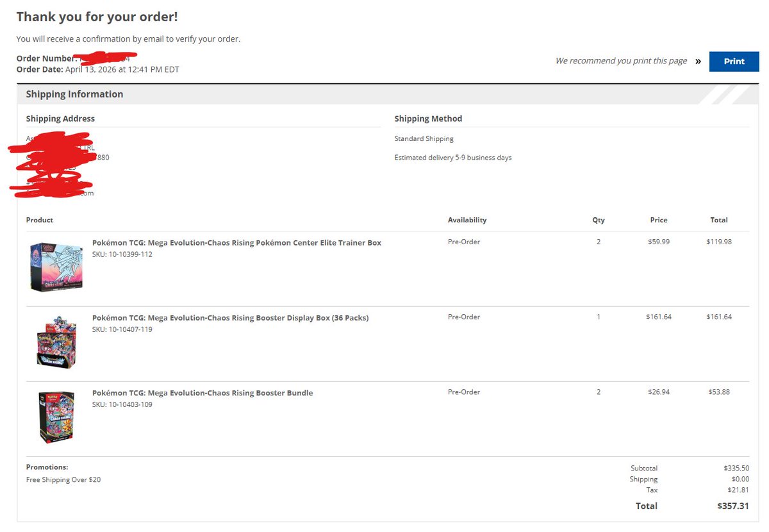Select SKU: 10-10407-119 text

(x=122, y=329)
